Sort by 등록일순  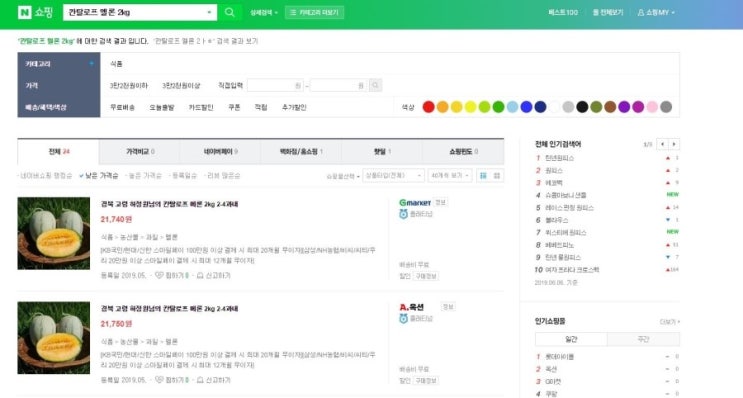pos(184,176)
